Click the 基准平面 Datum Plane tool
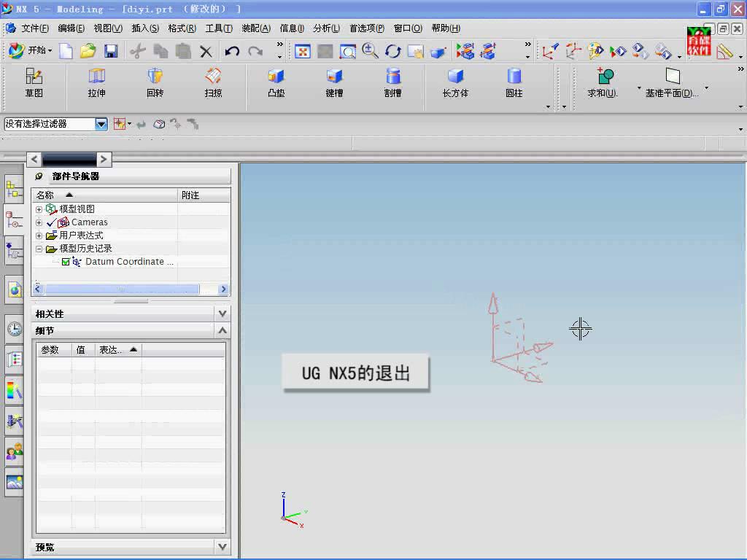This screenshot has height=560, width=747. (672, 83)
